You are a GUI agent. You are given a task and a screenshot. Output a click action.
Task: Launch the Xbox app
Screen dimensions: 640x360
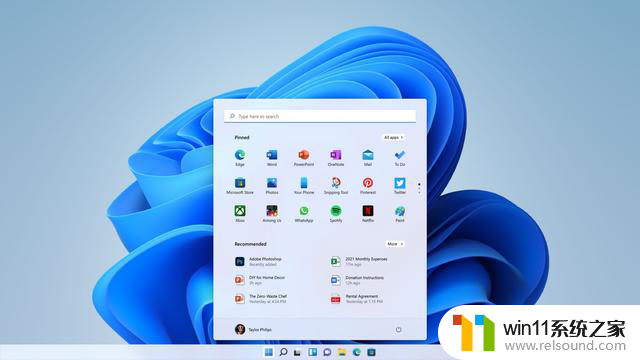(240, 213)
